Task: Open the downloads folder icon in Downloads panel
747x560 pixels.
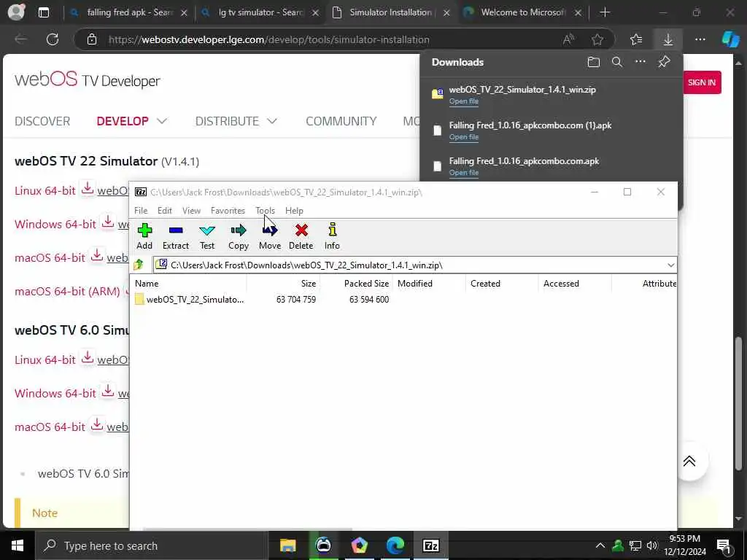Action: coord(594,63)
